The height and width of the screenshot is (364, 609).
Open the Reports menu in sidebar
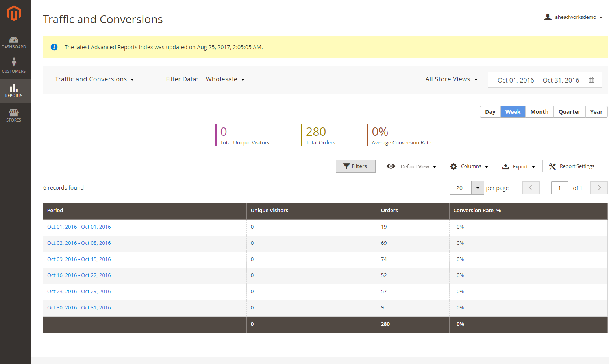click(14, 91)
